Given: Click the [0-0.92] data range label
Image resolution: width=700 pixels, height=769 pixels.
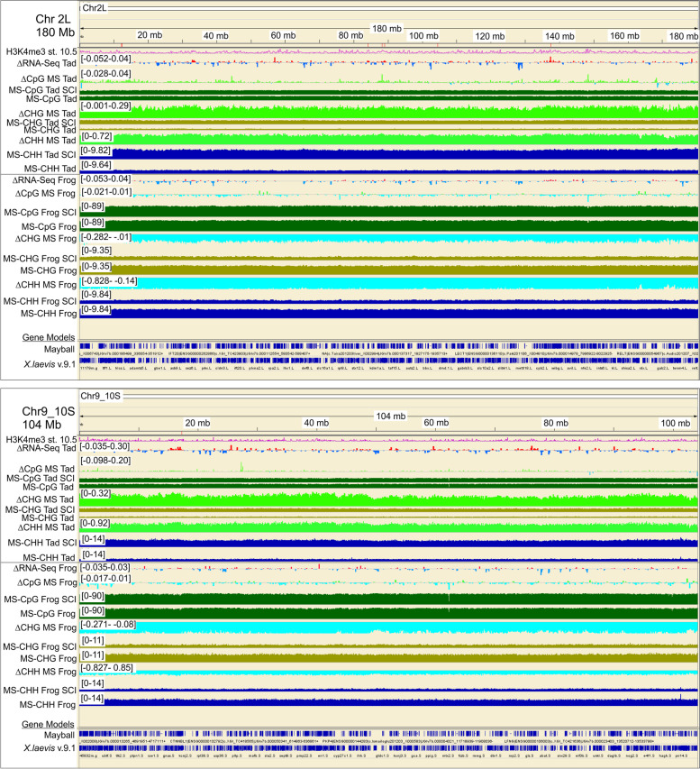Looking at the screenshot, I should point(96,523).
